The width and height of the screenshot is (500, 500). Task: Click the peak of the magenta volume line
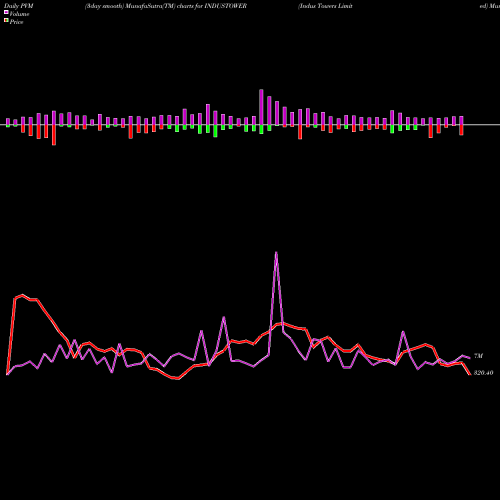pyautogui.click(x=276, y=252)
